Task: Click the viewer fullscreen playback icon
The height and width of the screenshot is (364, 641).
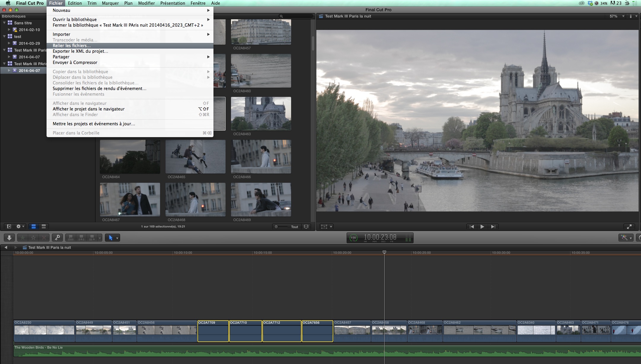Action: pos(629,227)
